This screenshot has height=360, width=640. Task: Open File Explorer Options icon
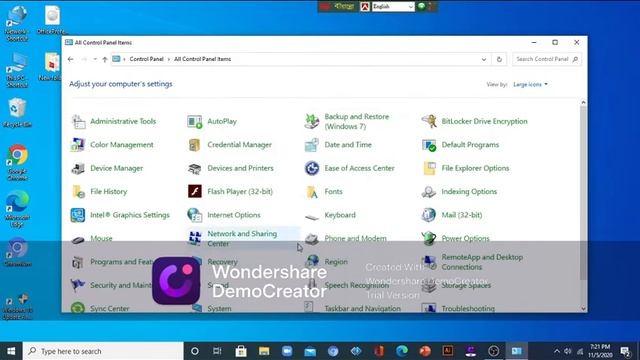coord(429,168)
